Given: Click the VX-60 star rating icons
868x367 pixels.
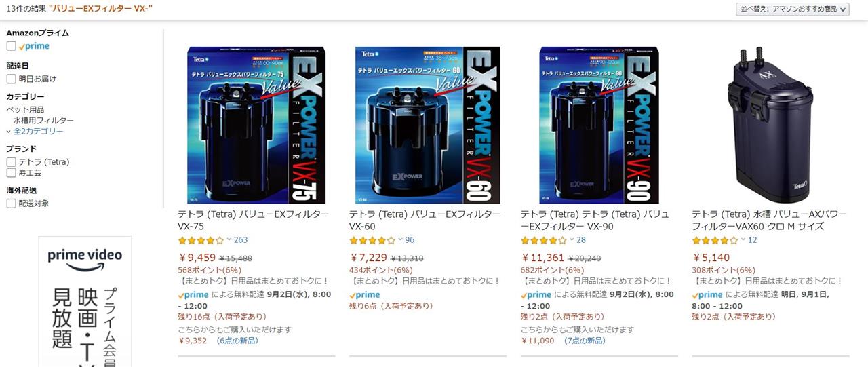Looking at the screenshot, I should [x=372, y=240].
